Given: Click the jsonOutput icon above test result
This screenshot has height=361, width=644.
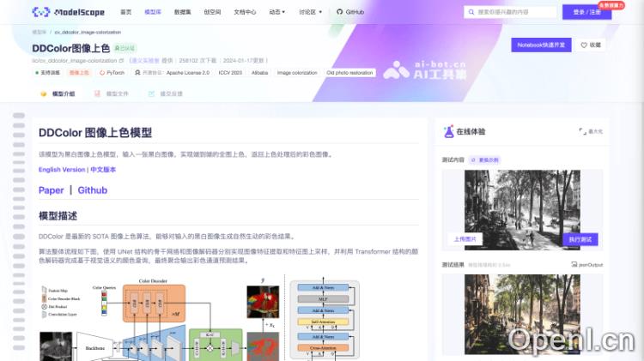Looking at the screenshot, I should point(574,264).
